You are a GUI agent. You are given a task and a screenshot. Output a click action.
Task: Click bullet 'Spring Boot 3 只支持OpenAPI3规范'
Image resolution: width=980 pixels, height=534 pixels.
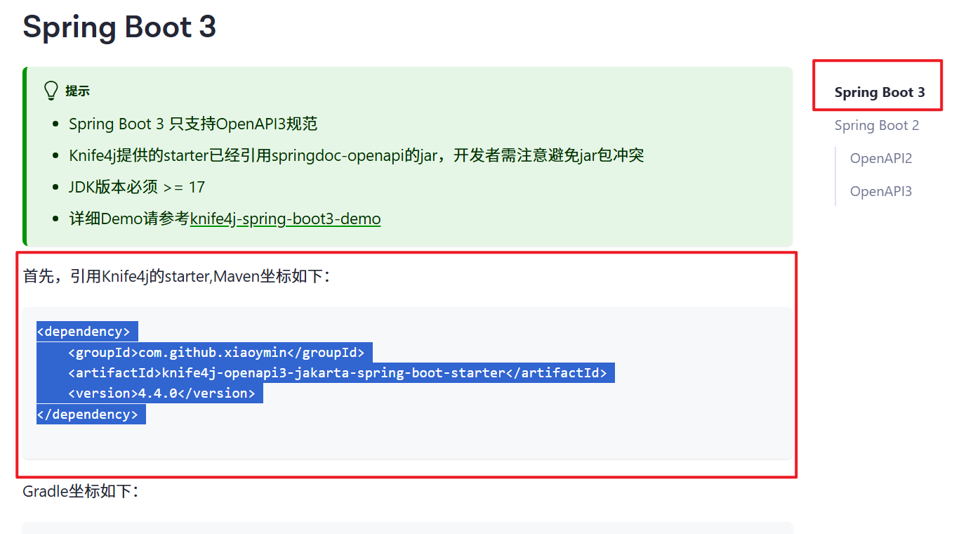coord(193,124)
